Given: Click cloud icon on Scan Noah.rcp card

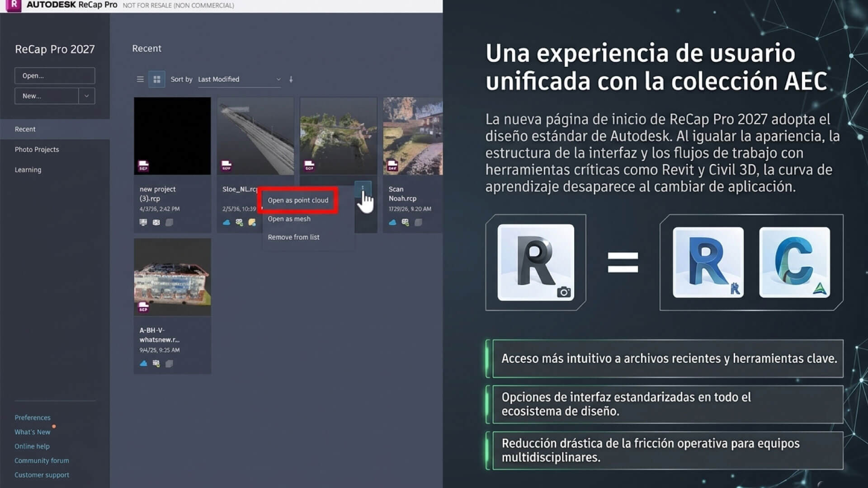Looking at the screenshot, I should [x=392, y=222].
